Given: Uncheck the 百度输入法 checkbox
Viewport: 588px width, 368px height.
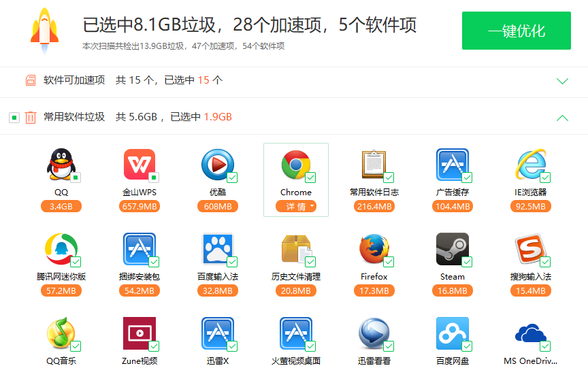Looking at the screenshot, I should [x=232, y=262].
